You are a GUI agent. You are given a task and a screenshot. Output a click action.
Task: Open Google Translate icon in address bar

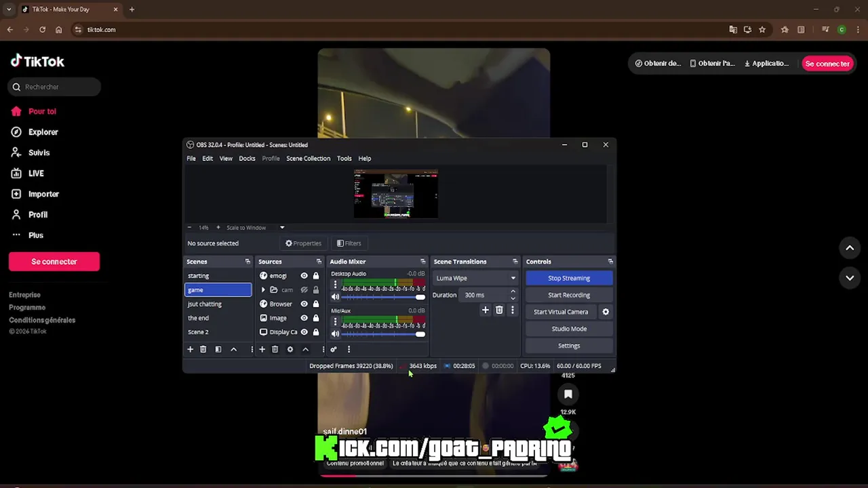click(733, 30)
